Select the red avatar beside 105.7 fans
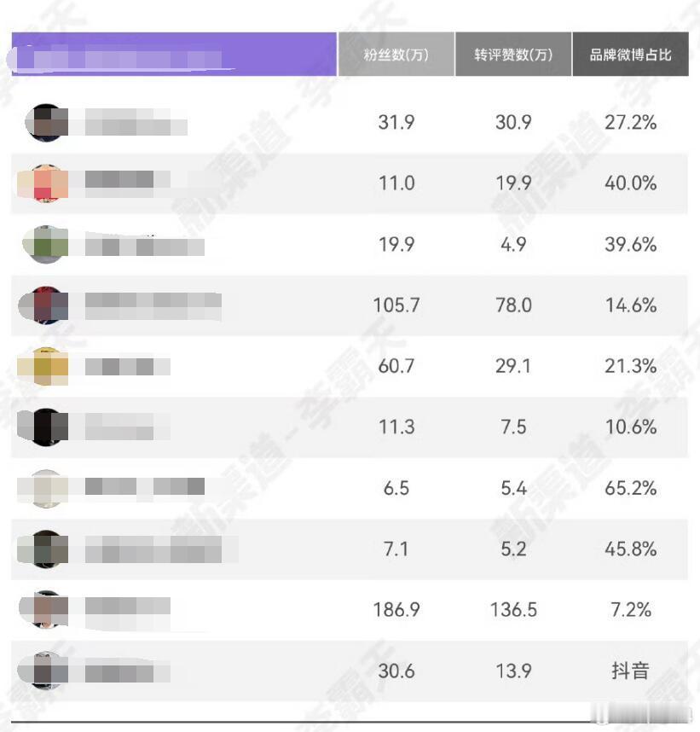700x732 pixels. pos(44,305)
